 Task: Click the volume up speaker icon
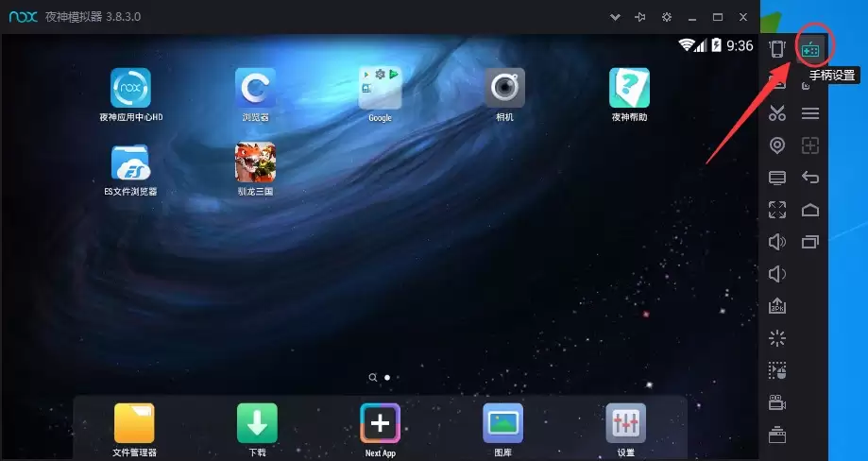coord(777,242)
